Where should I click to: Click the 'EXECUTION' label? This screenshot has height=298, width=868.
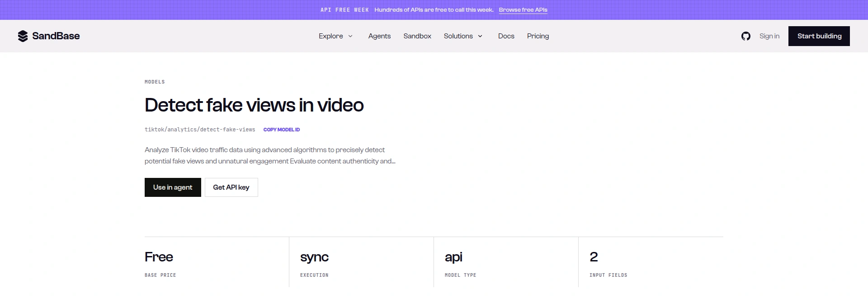[x=314, y=275]
